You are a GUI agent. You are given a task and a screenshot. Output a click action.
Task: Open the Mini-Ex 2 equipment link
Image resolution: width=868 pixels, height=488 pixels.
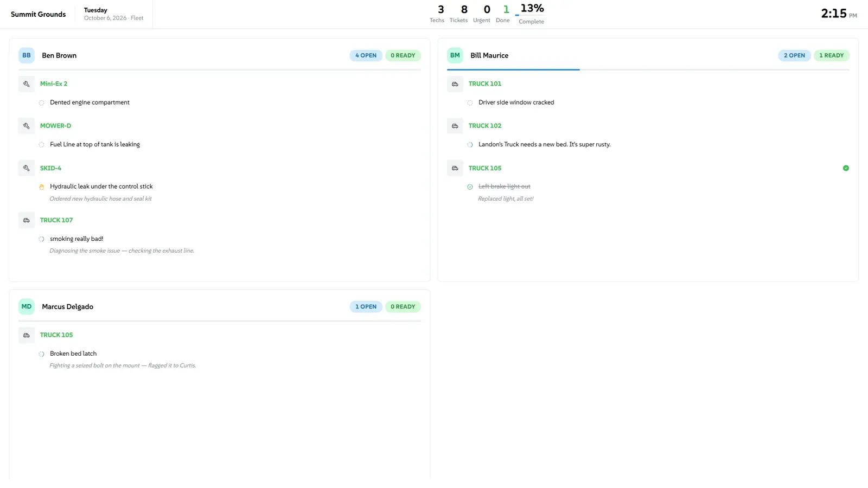[x=54, y=84]
